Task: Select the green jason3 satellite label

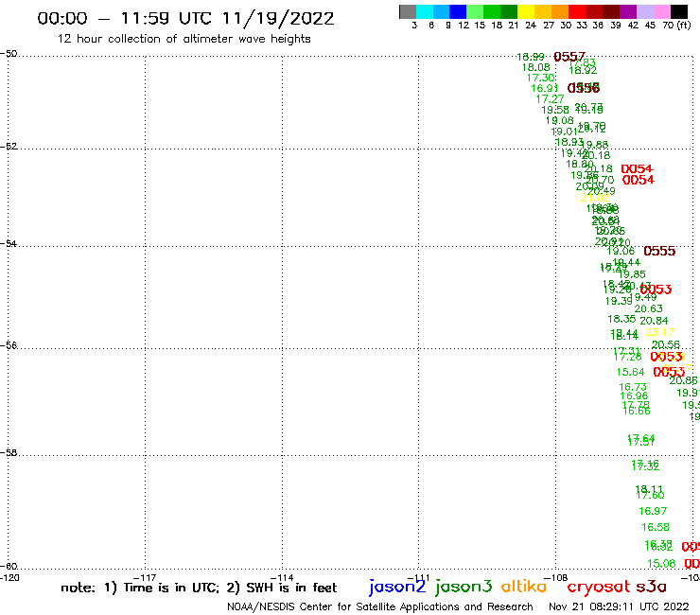Action: 464,587
